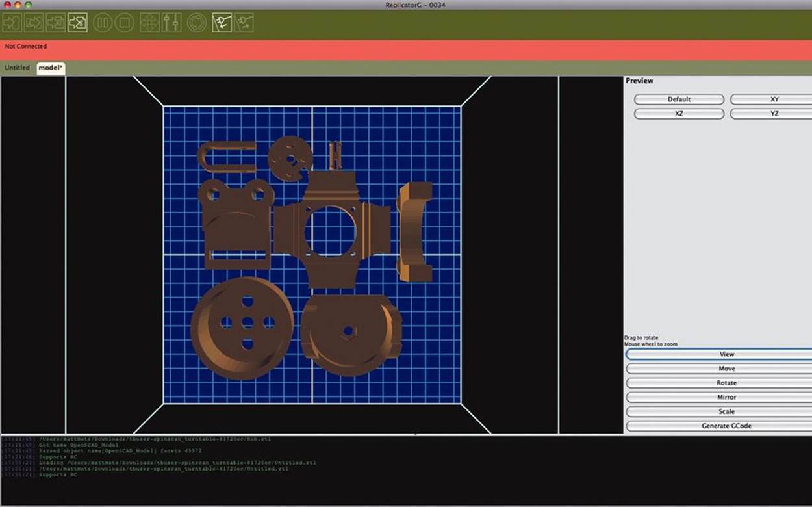Click the ReplicatorG - 0034 window title

(x=415, y=5)
